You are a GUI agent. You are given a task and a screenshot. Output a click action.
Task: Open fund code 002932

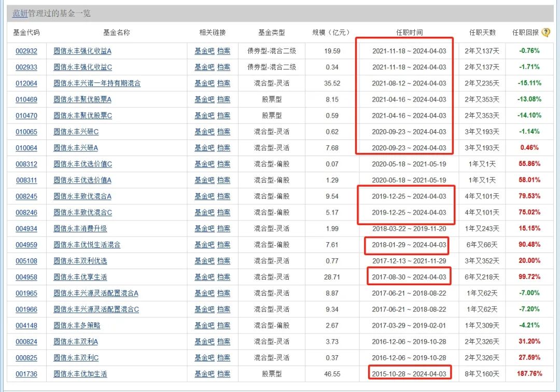coord(26,51)
